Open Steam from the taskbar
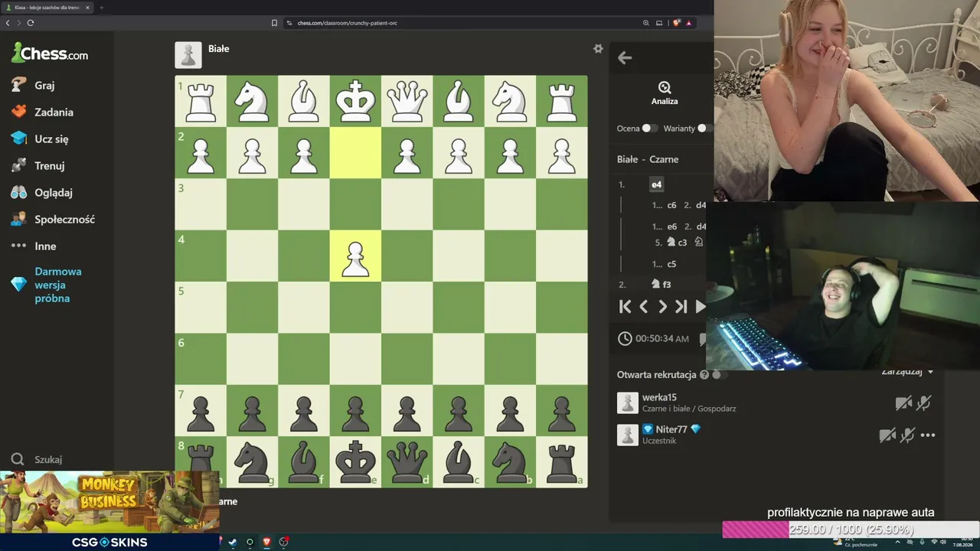980x551 pixels. (x=233, y=542)
